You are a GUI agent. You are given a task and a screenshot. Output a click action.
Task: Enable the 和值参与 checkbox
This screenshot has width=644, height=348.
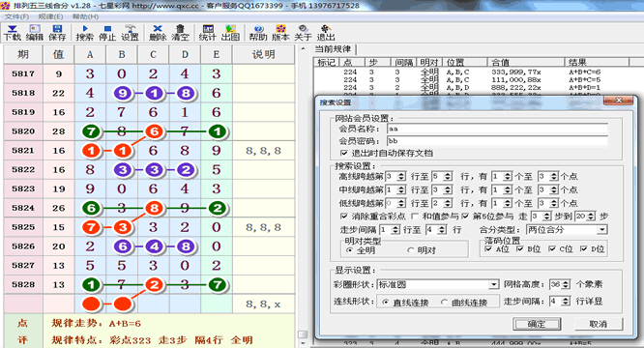415,217
